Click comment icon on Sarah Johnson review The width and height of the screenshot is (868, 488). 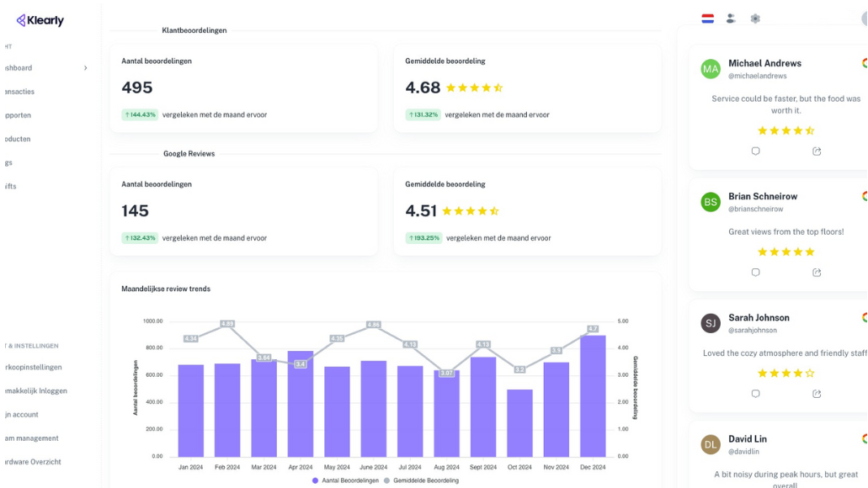point(755,394)
